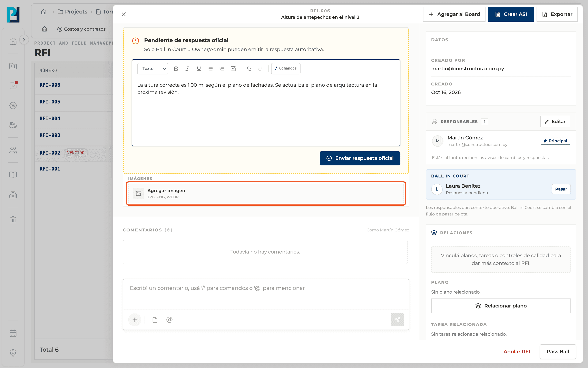Open the settings gear in the sidebar

click(x=13, y=353)
